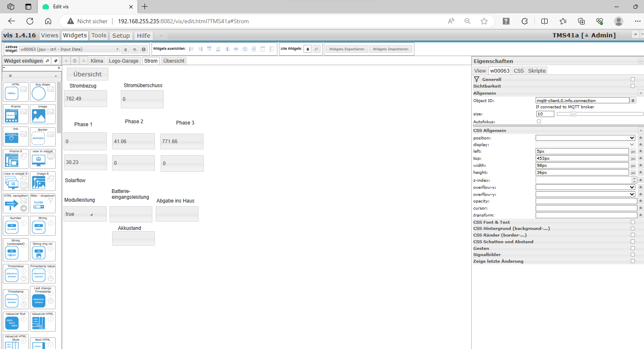Center widgets horizontally align icon
The width and height of the screenshot is (644, 349).
[236, 49]
